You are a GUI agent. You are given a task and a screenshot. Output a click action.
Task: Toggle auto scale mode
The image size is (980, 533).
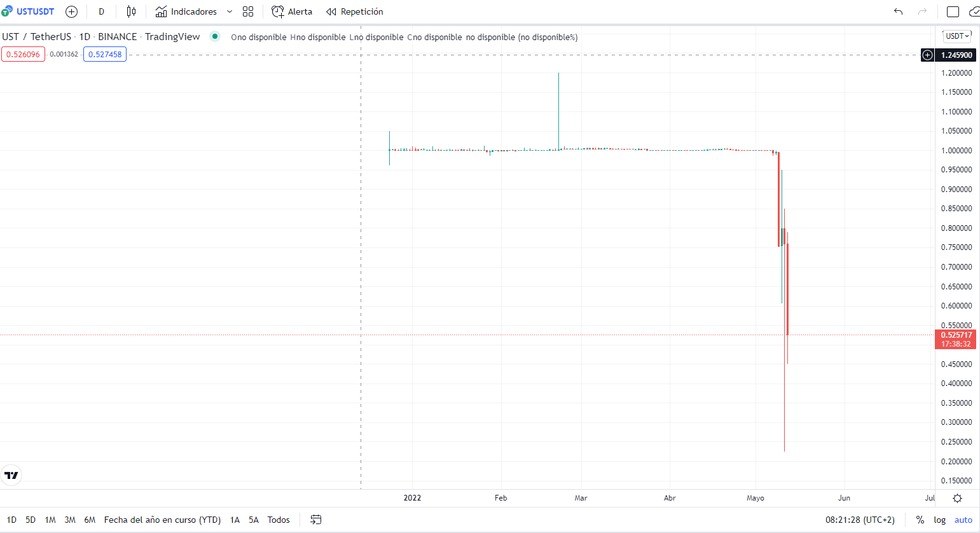click(x=963, y=520)
